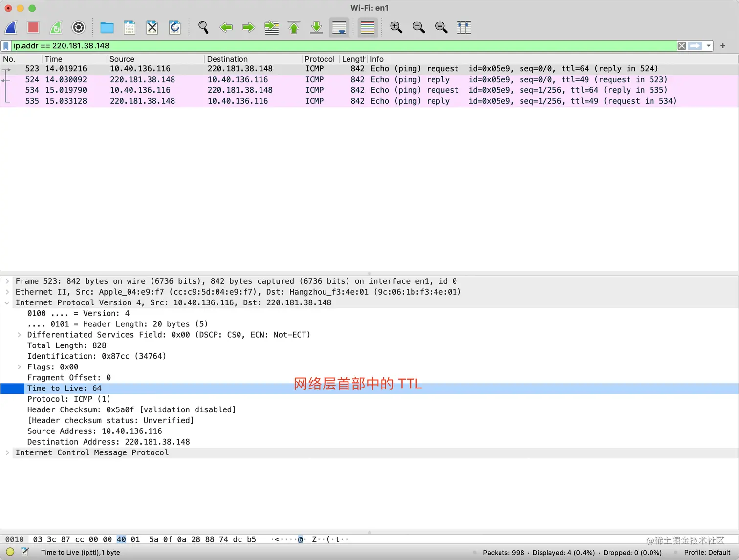Viewport: 739px width, 560px height.
Task: Sort packets by the Source column
Action: pyautogui.click(x=155, y=59)
